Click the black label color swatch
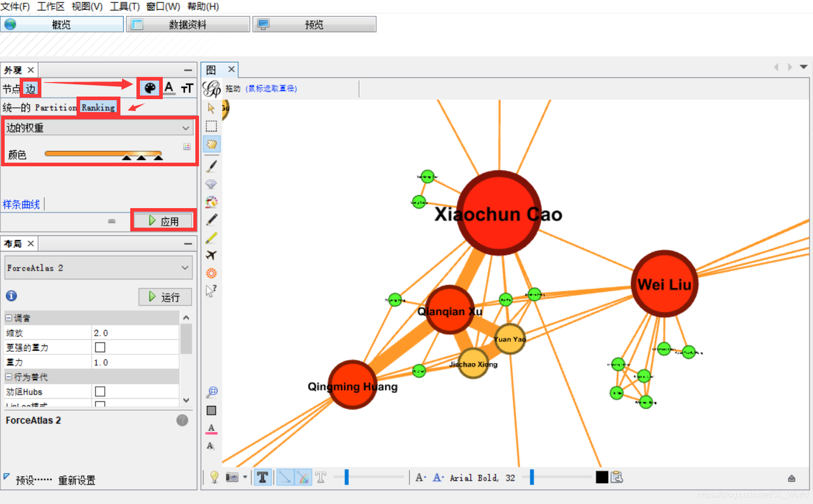 tap(602, 477)
